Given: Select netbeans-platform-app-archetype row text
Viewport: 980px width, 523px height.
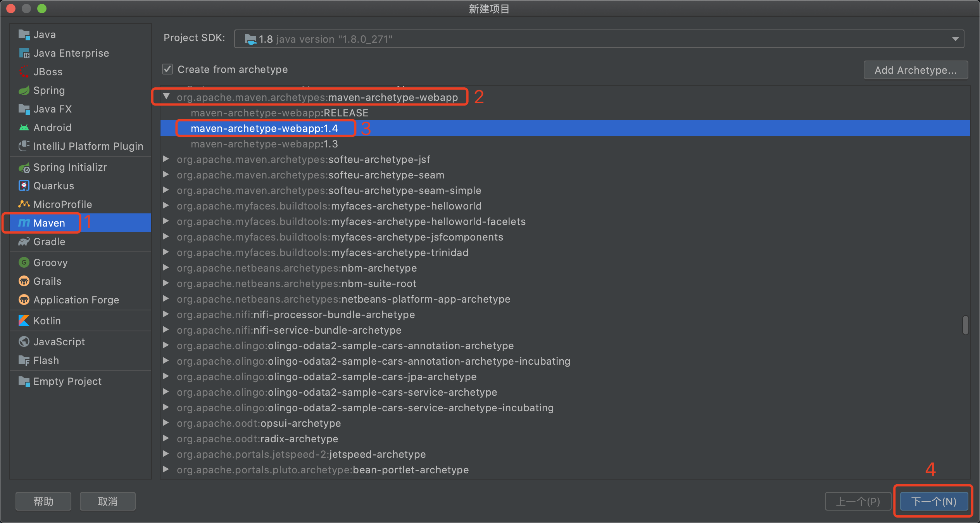Looking at the screenshot, I should point(343,299).
